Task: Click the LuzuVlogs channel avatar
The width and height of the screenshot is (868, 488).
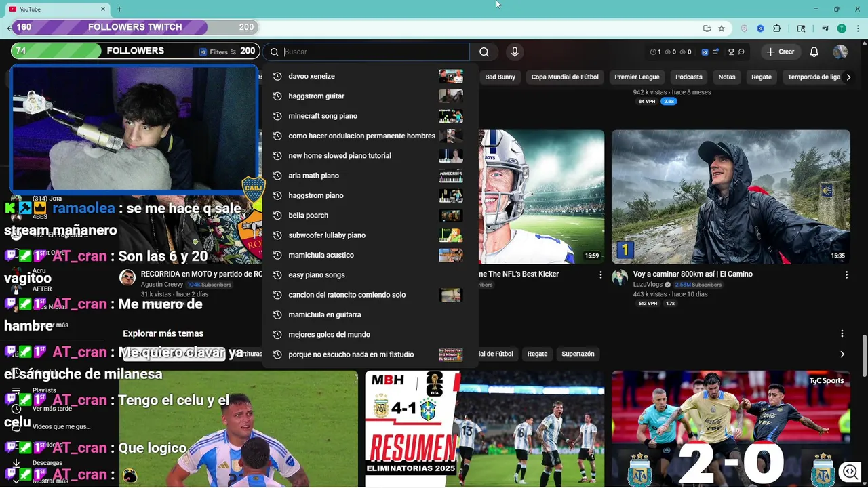Action: (x=620, y=277)
